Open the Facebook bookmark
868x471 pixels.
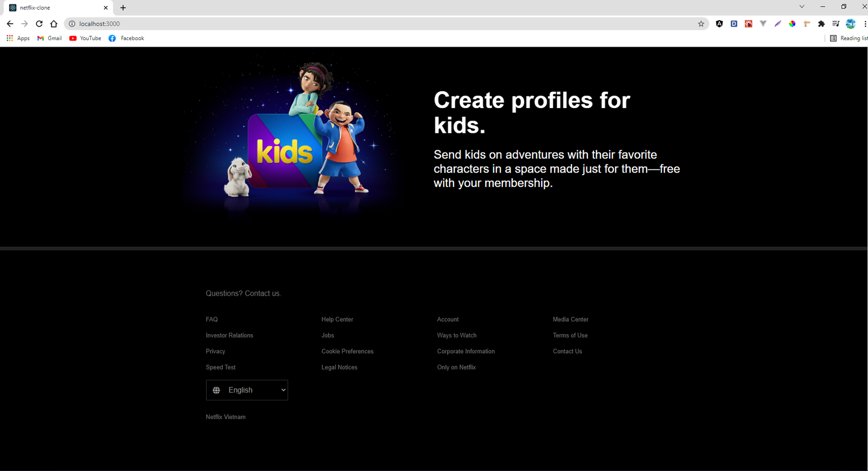coord(126,39)
